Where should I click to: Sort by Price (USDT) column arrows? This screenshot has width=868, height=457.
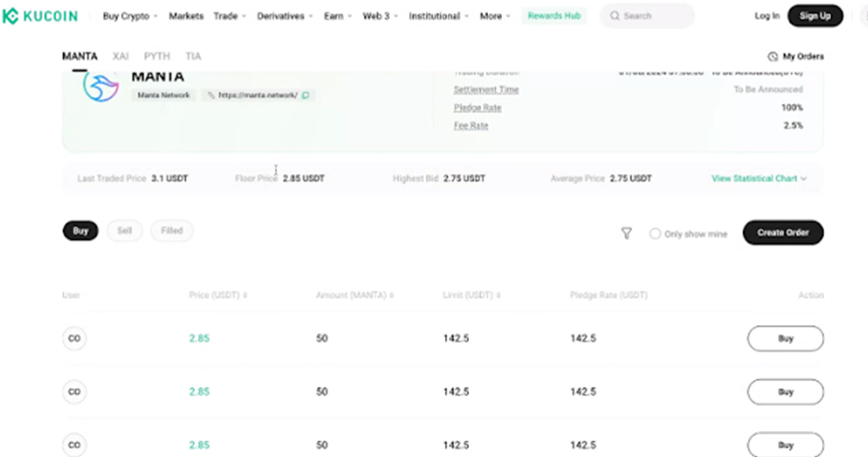tap(245, 296)
